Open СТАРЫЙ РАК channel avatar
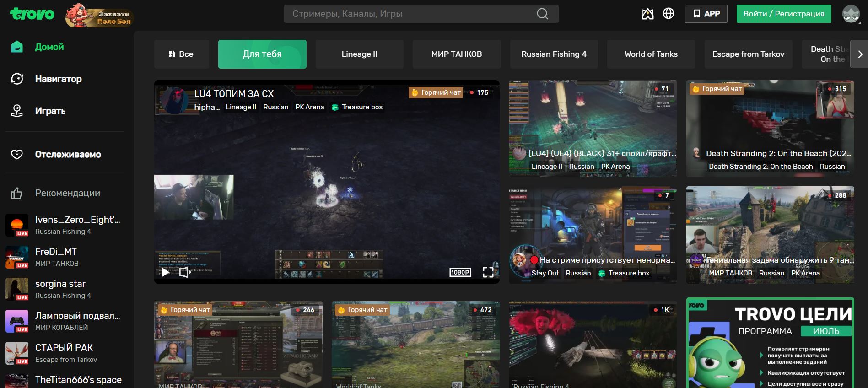 coord(17,353)
